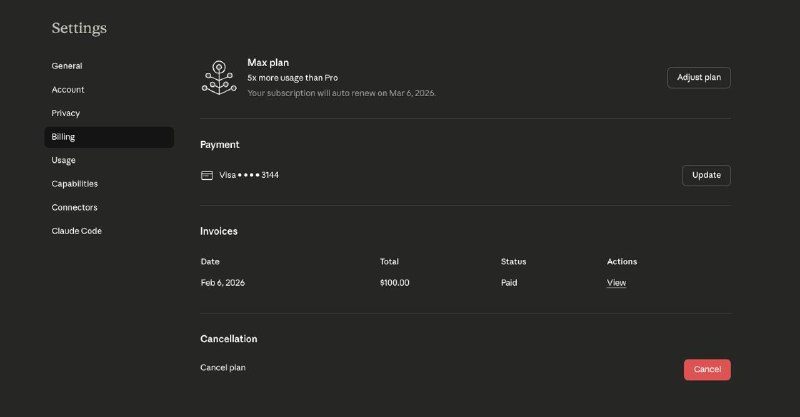Click the Payment section heading
800x417 pixels.
pyautogui.click(x=219, y=144)
